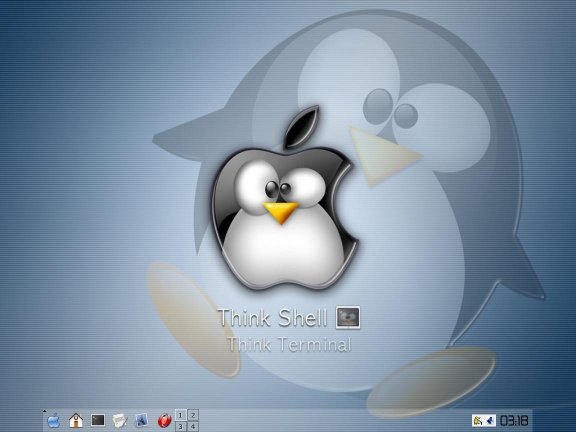
Task: Launch the blue blueprint application icon
Action: pos(142,420)
